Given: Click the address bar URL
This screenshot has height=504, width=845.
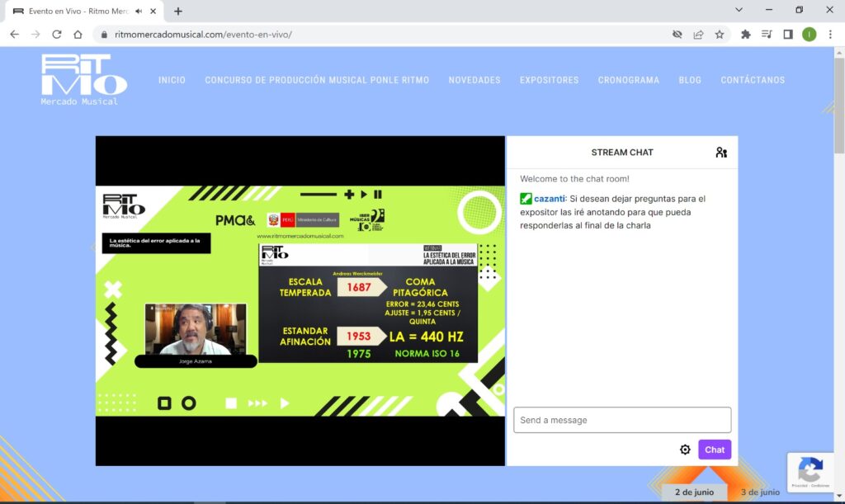Looking at the screenshot, I should coord(203,35).
